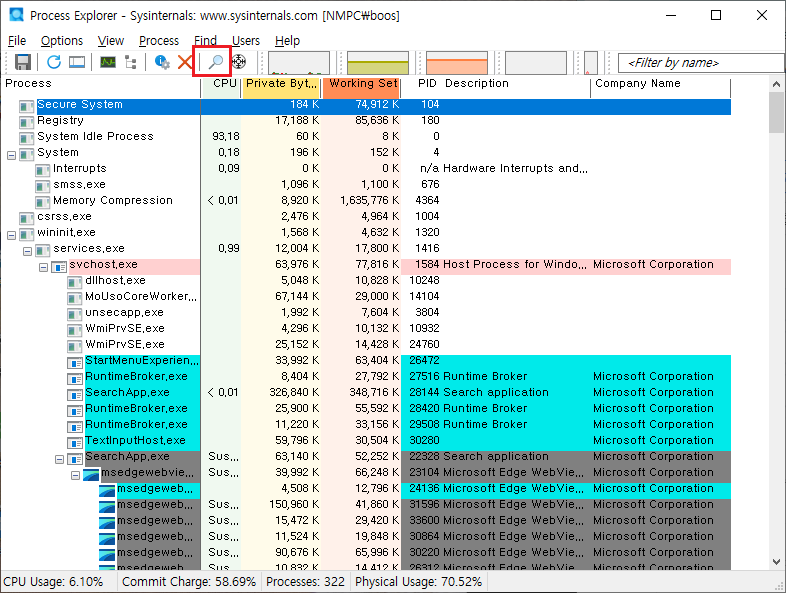Select the SearchApp.exe PID 28144 row
The height and width of the screenshot is (593, 786).
[365, 394]
